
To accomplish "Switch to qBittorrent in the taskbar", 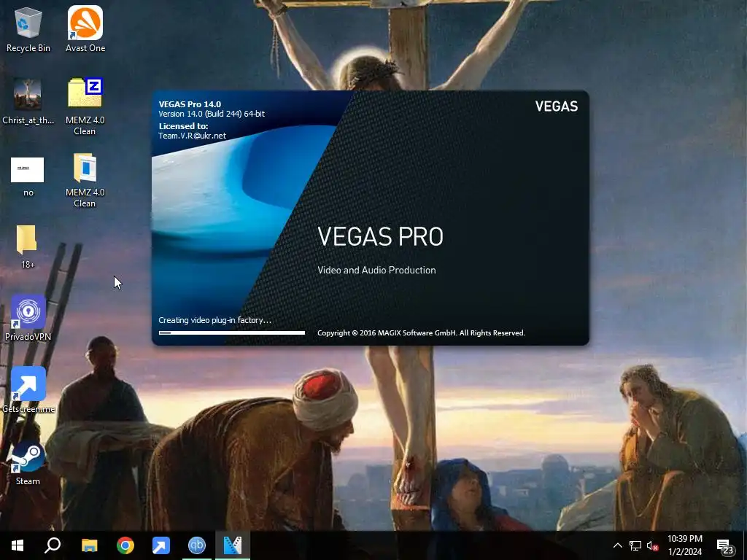I will 197,545.
